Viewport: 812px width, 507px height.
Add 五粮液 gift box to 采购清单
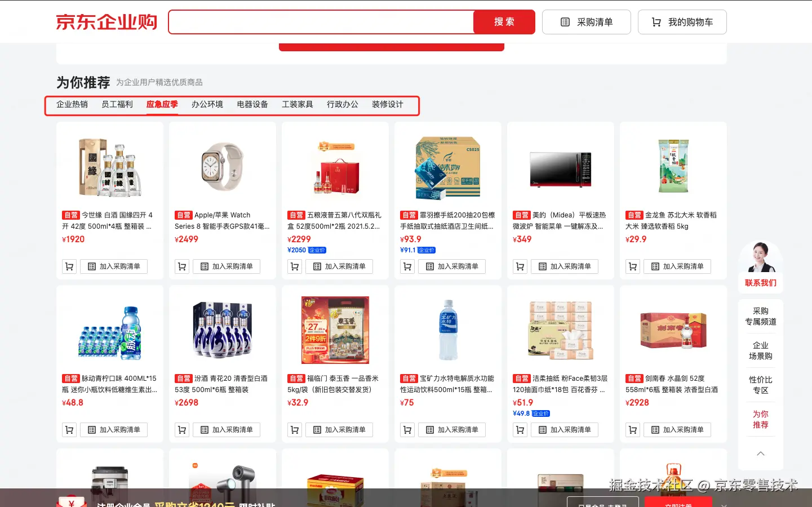pyautogui.click(x=339, y=266)
